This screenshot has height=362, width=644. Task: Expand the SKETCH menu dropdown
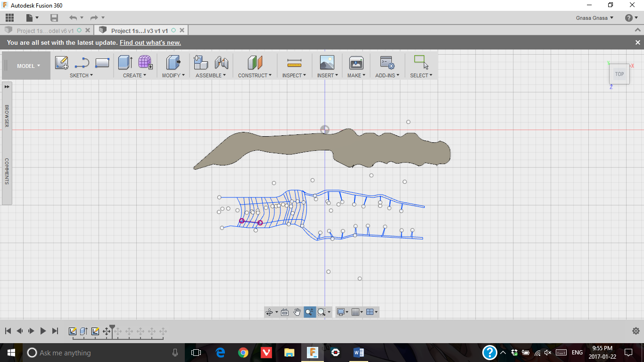81,75
